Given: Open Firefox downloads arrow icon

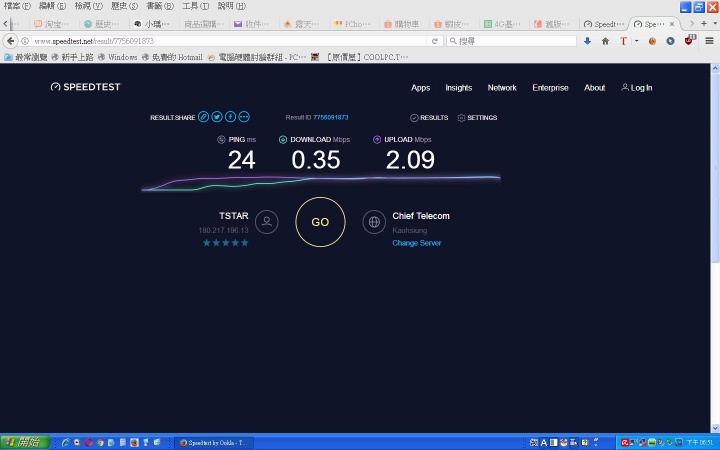Looking at the screenshot, I should tap(587, 41).
